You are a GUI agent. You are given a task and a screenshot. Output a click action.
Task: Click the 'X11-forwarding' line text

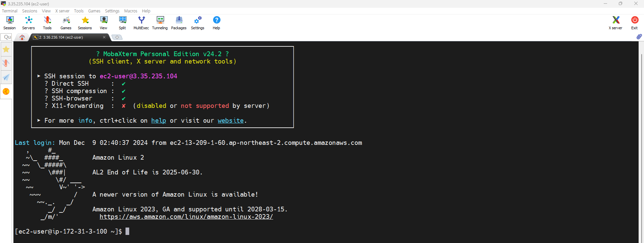pos(78,106)
